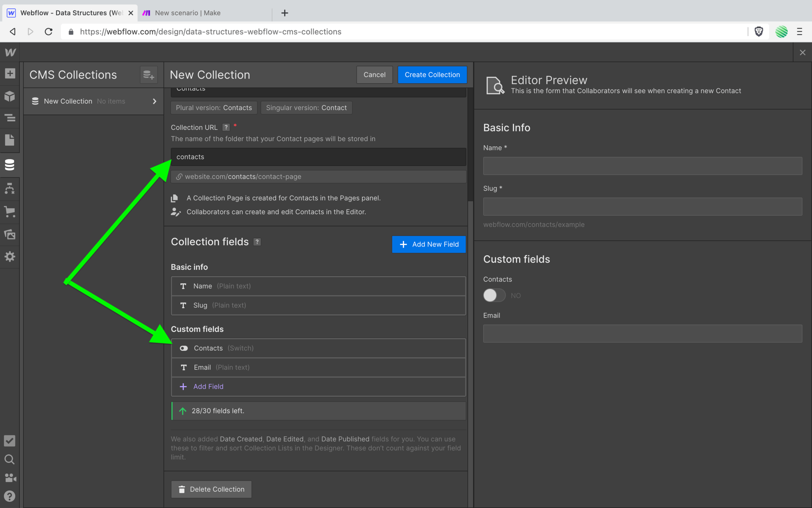Open the Collection URL help tooltip
Image resolution: width=812 pixels, height=508 pixels.
pyautogui.click(x=226, y=127)
